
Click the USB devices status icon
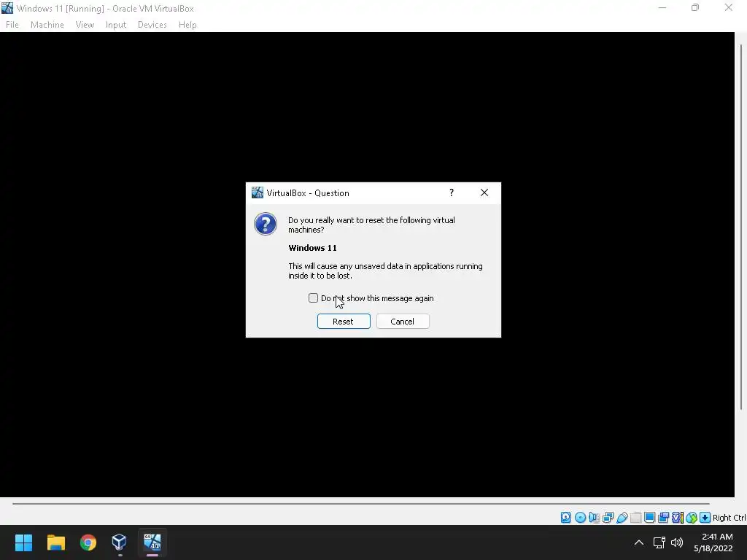click(x=622, y=518)
